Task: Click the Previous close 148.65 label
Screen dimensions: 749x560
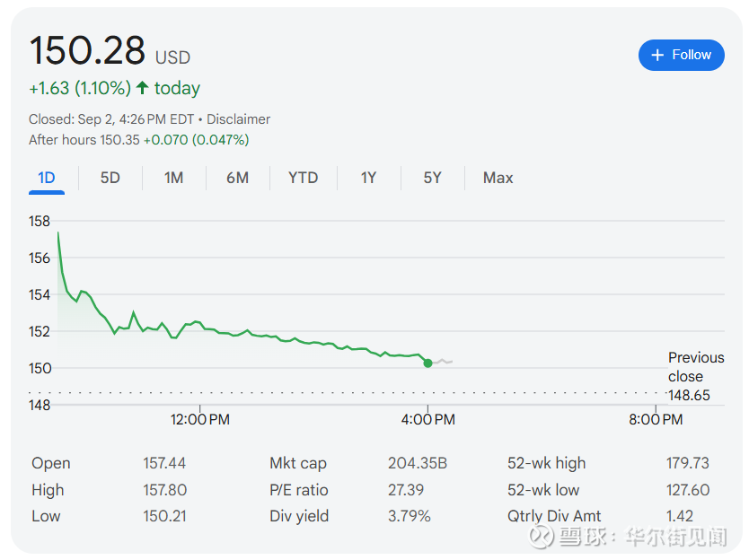Action: 695,376
